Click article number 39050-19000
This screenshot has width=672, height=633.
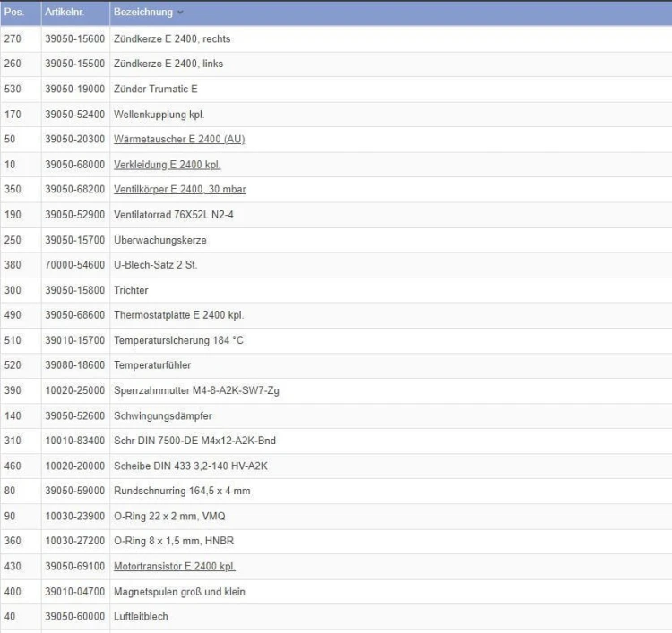[x=75, y=89]
